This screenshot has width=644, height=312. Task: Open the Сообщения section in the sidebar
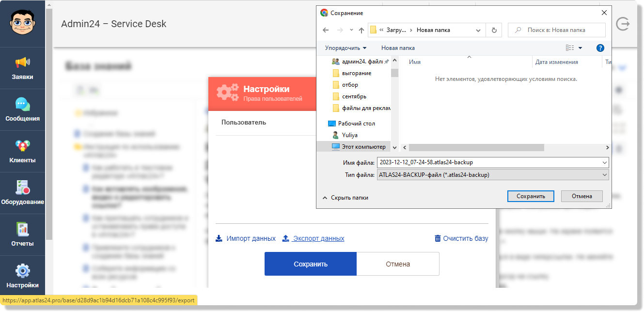(x=22, y=110)
